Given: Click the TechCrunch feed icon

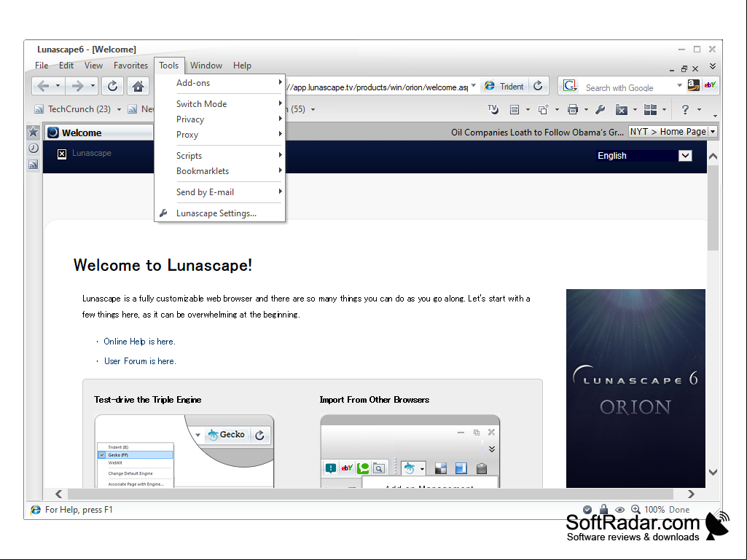Looking at the screenshot, I should (39, 109).
